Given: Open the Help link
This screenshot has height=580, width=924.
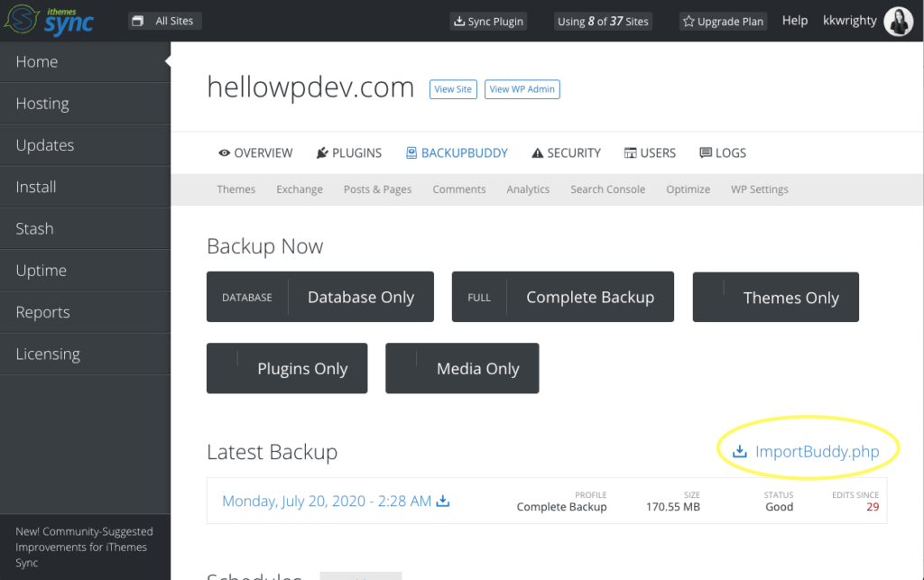Looking at the screenshot, I should click(794, 21).
